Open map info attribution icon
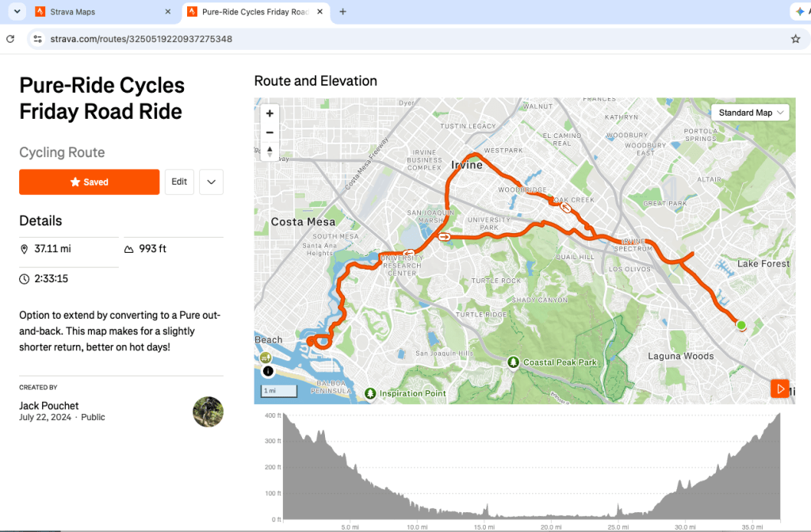 click(x=268, y=371)
